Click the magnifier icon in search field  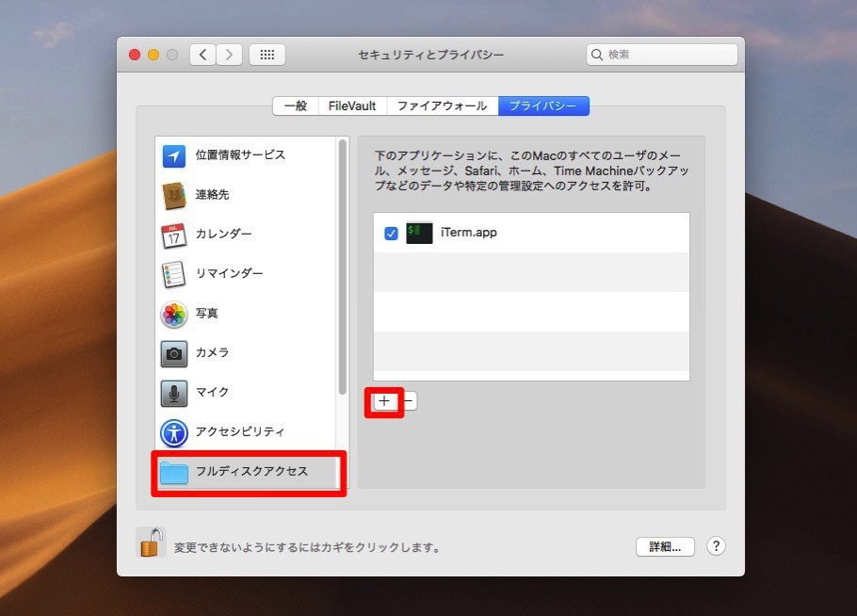tap(597, 55)
